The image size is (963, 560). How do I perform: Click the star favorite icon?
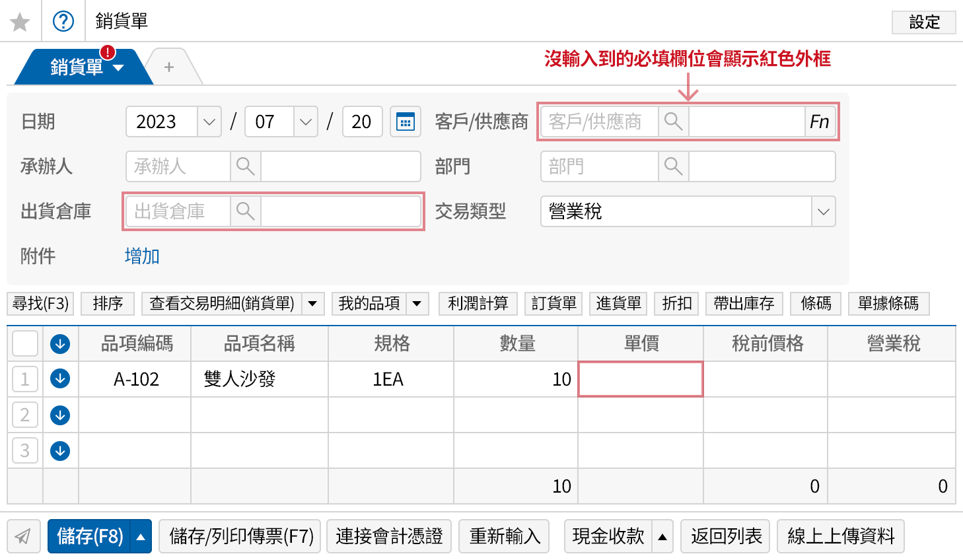(x=20, y=21)
